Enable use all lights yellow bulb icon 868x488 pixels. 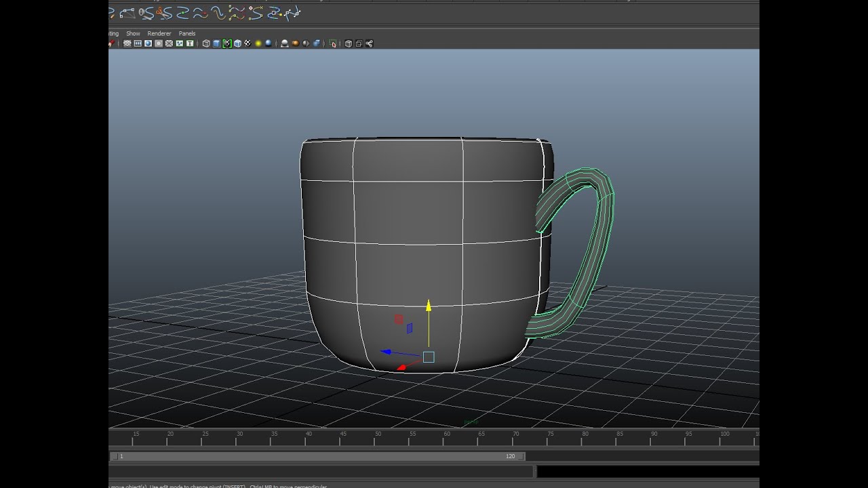click(258, 43)
